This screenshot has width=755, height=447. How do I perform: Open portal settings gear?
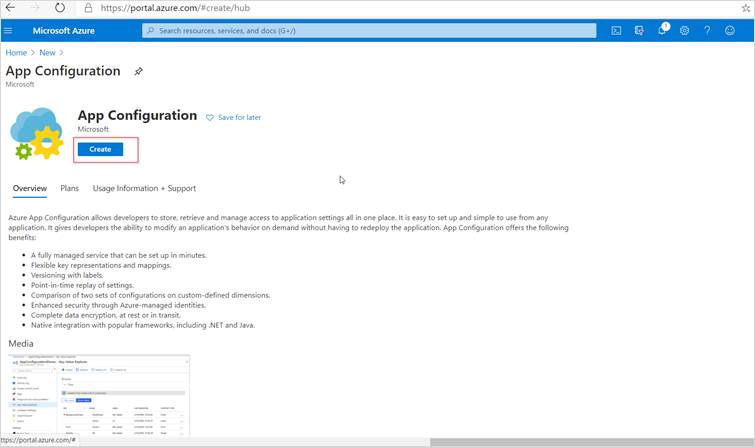[x=685, y=31]
